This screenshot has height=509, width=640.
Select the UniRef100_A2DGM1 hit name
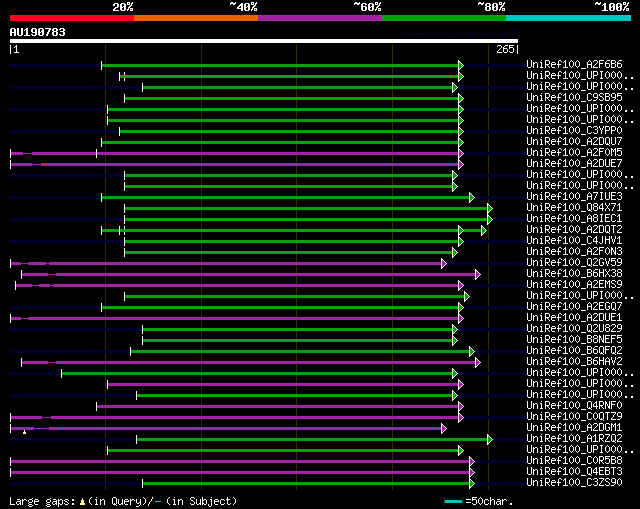click(574, 428)
